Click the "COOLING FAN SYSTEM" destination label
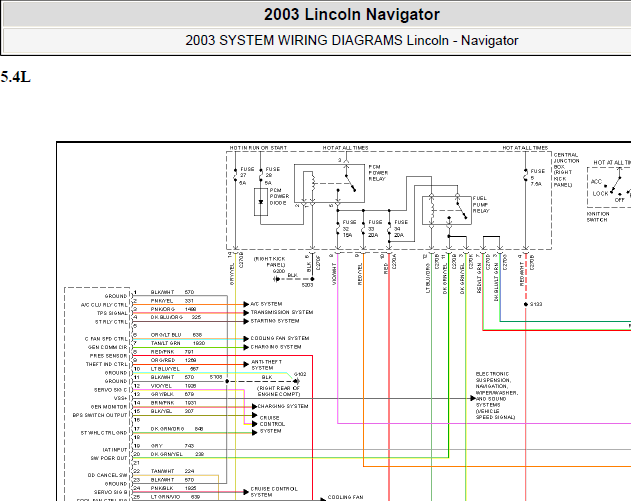631x501 pixels. pos(280,338)
